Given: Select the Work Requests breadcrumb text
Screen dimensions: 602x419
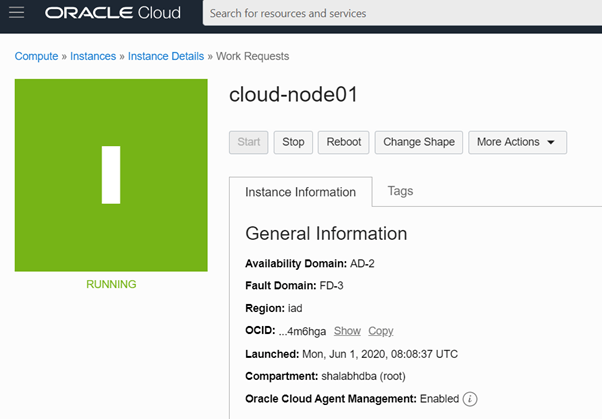Looking at the screenshot, I should tap(253, 56).
